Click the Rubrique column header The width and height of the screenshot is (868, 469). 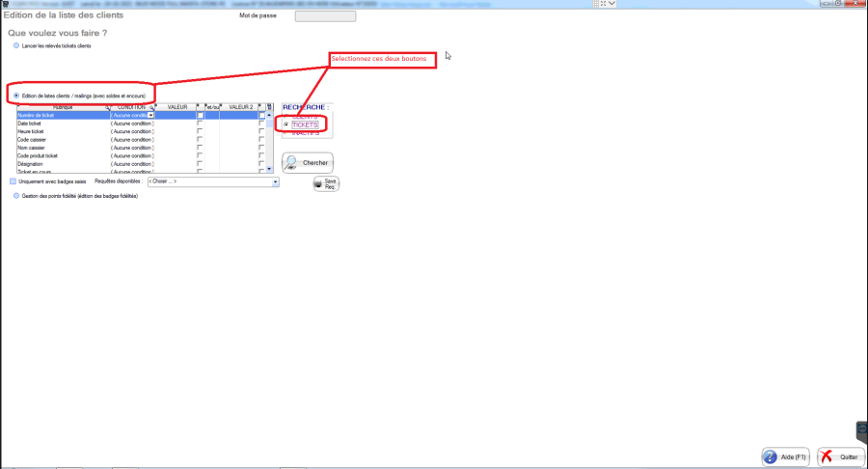(63, 107)
